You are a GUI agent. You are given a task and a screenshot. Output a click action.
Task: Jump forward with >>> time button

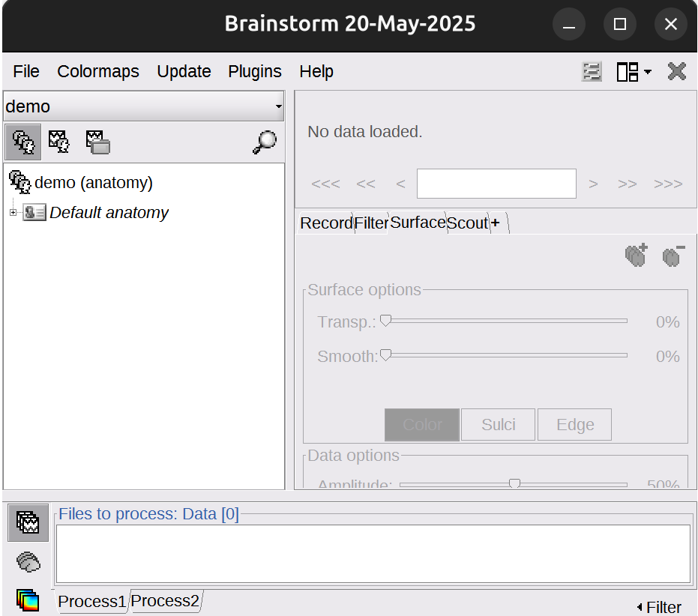(x=668, y=184)
